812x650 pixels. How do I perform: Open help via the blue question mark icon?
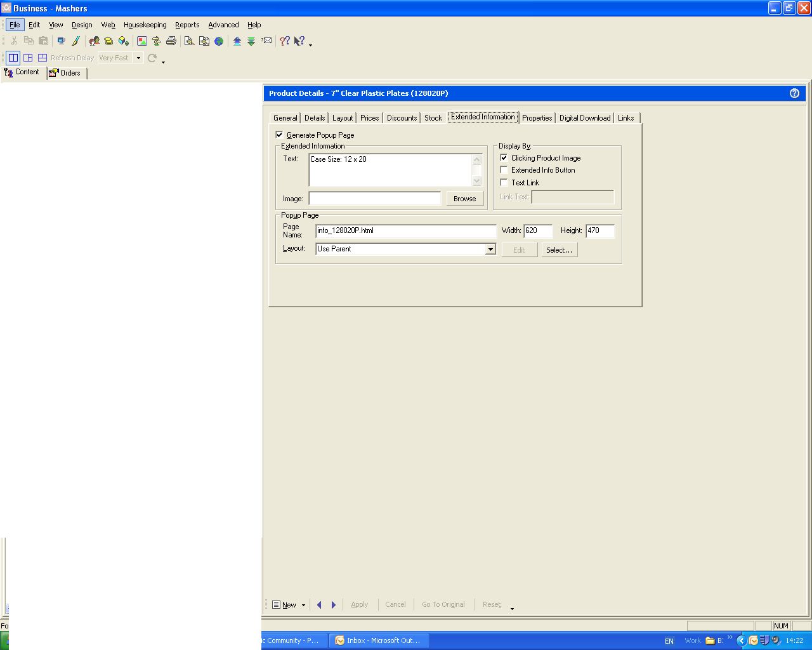tap(794, 93)
